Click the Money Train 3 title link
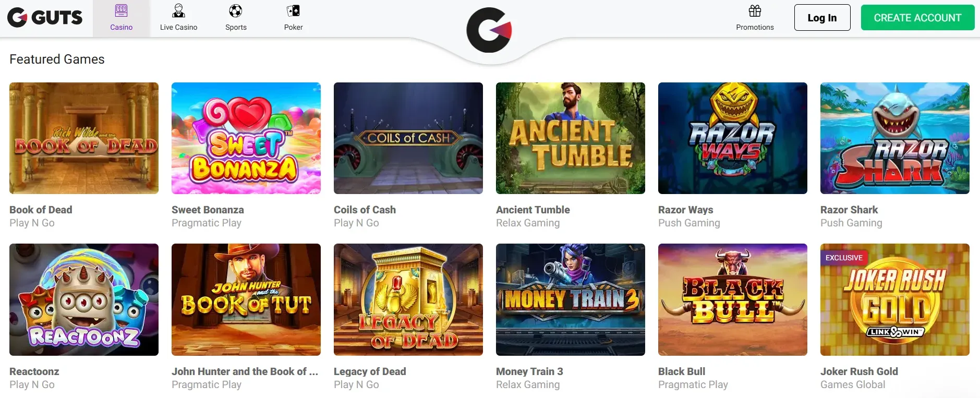The image size is (980, 398). point(529,371)
